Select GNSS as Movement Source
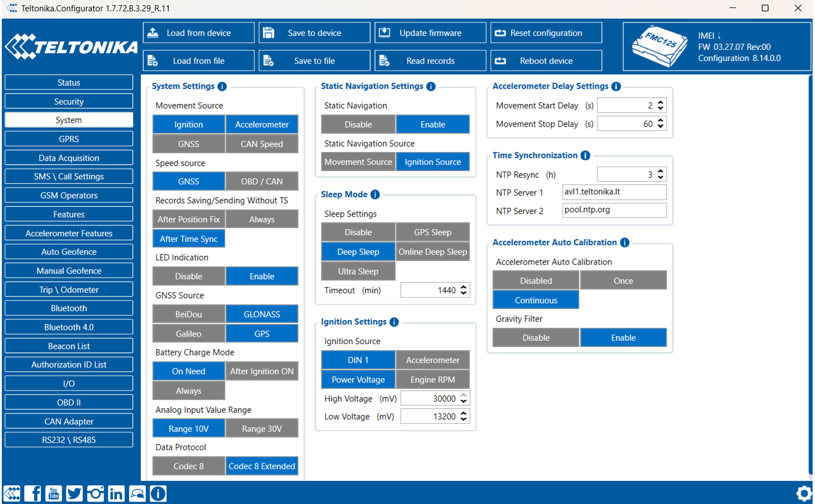 click(189, 144)
